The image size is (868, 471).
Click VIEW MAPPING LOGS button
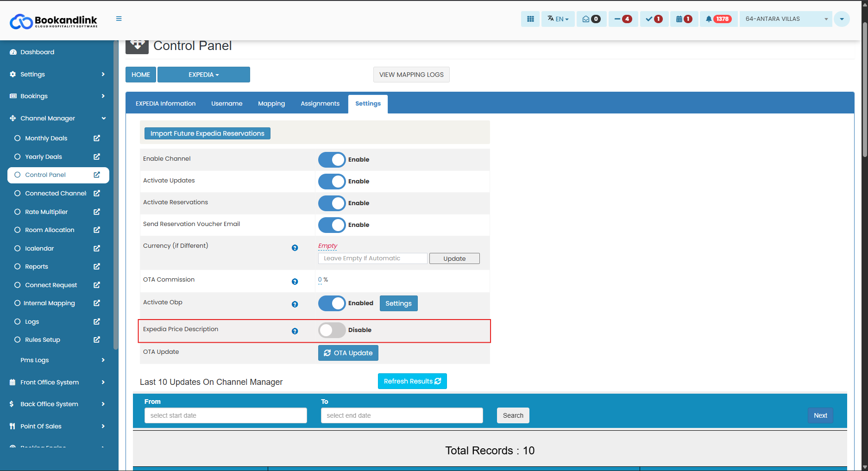tap(411, 75)
